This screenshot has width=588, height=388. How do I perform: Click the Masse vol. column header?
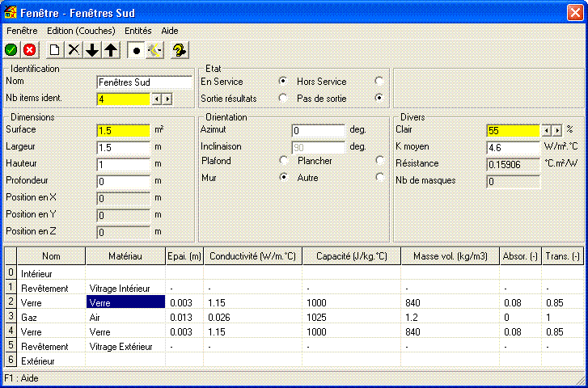[450, 256]
